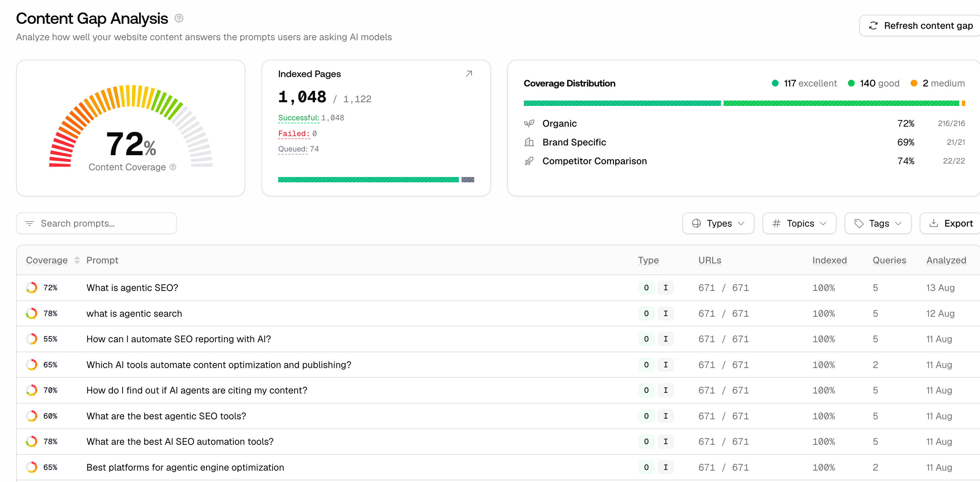
Task: Click the Organic leaf icon
Action: coord(529,123)
